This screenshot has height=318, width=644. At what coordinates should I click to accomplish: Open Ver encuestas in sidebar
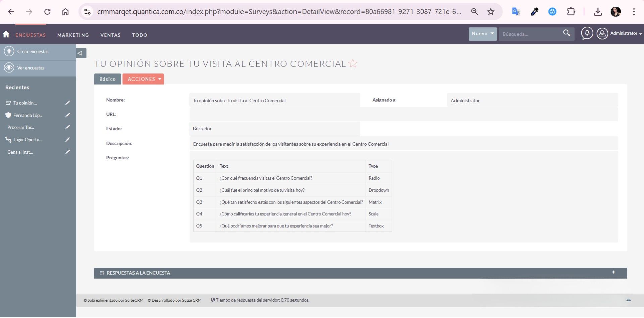click(31, 68)
